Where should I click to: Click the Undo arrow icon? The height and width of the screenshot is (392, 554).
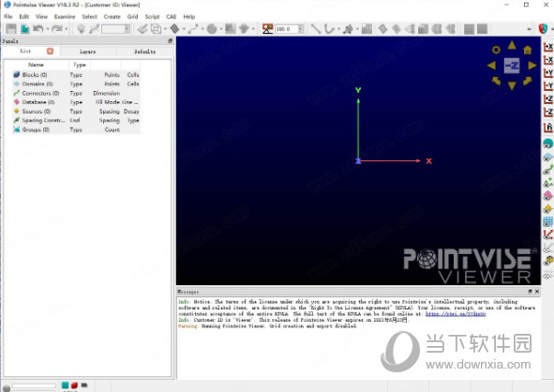[37, 29]
